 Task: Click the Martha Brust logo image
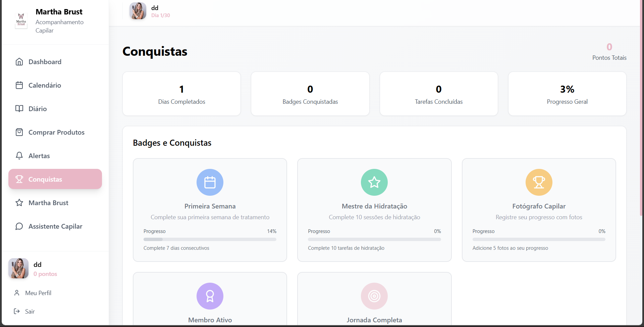(21, 21)
